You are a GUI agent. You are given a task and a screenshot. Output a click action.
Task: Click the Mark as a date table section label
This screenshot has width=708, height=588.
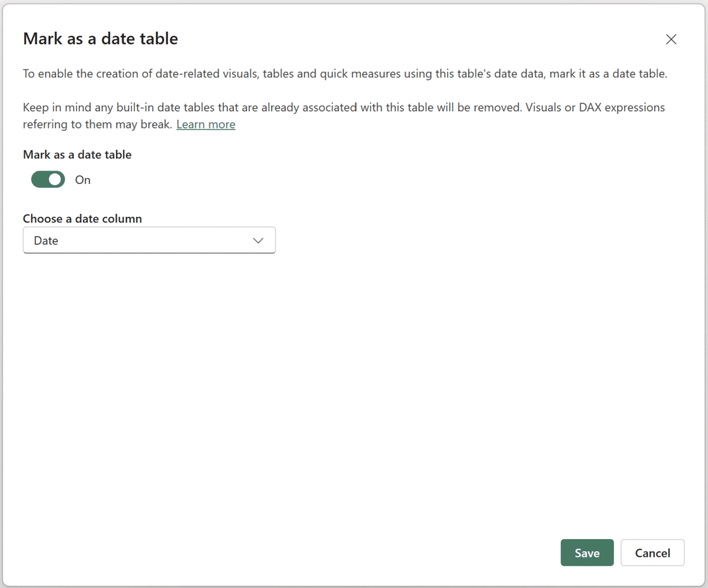click(77, 154)
